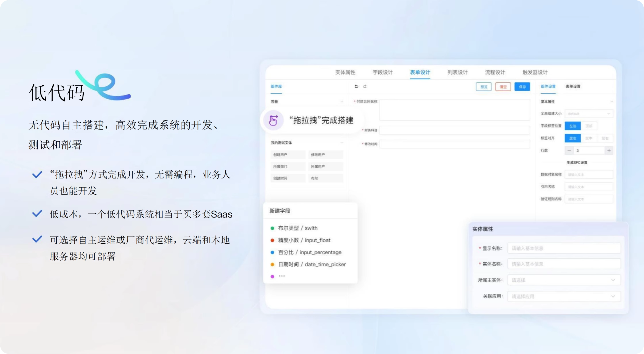
Task: Switch to the 流程设计 tab
Action: pos(495,72)
